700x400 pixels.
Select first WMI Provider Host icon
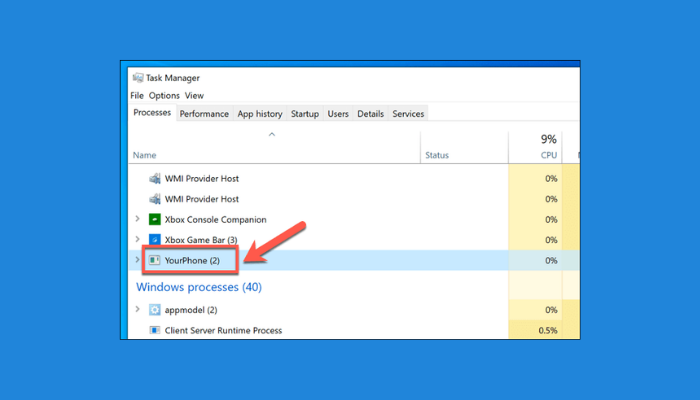pos(155,179)
